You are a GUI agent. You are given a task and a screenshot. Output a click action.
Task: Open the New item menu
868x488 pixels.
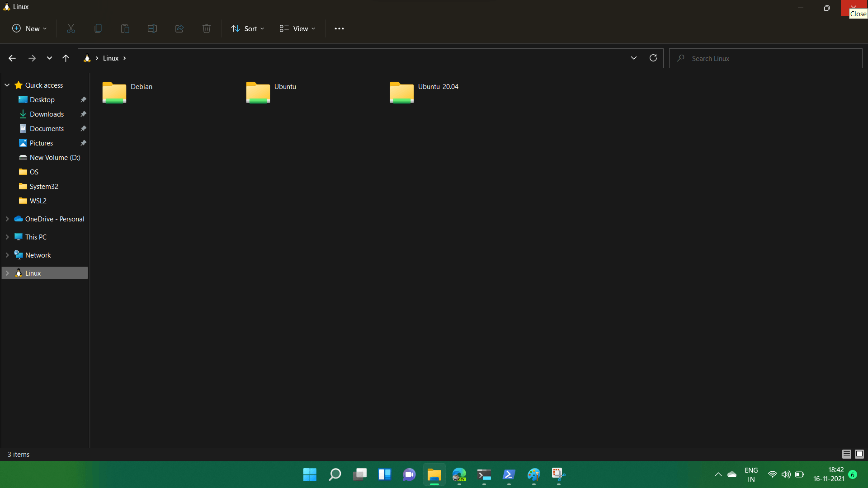pos(29,28)
